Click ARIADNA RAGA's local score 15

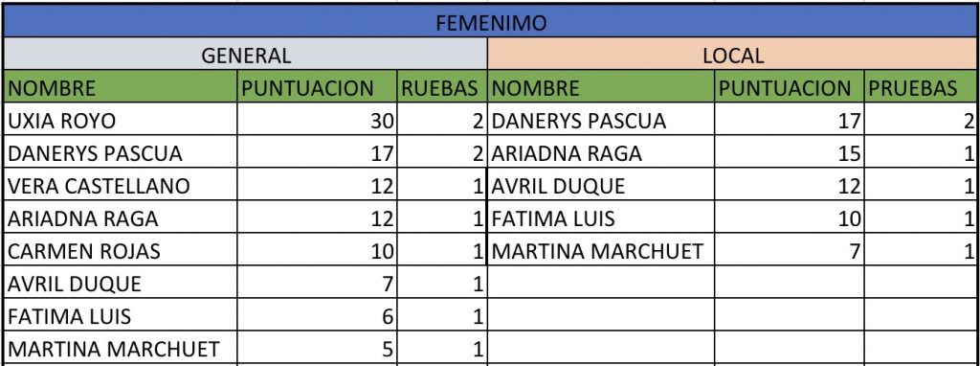point(789,152)
